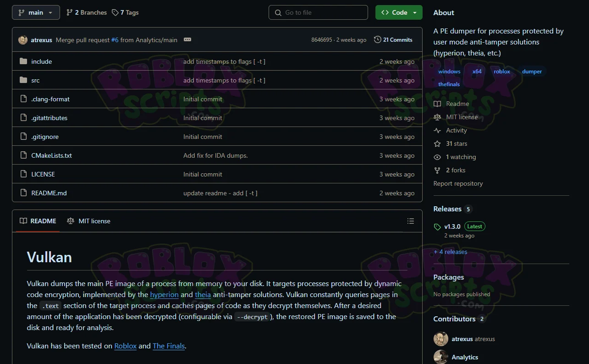Click the x64 topic tag
This screenshot has height=364, width=589.
(477, 72)
